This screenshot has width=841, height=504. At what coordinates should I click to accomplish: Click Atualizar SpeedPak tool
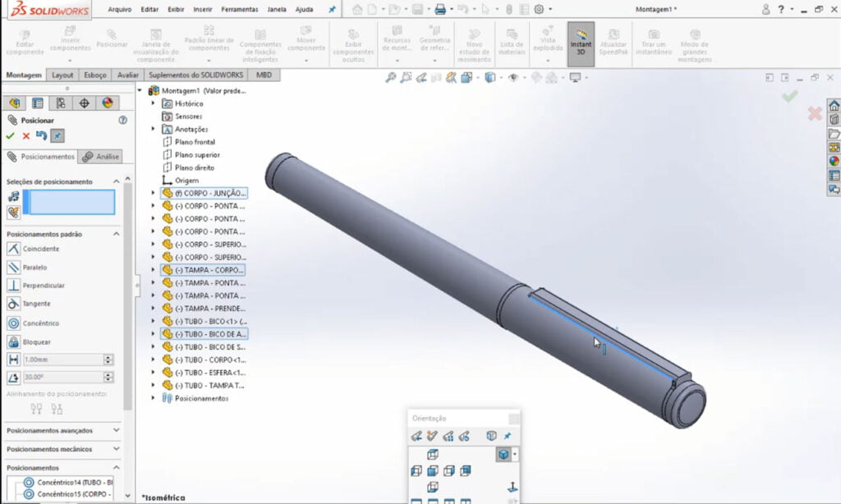point(613,42)
